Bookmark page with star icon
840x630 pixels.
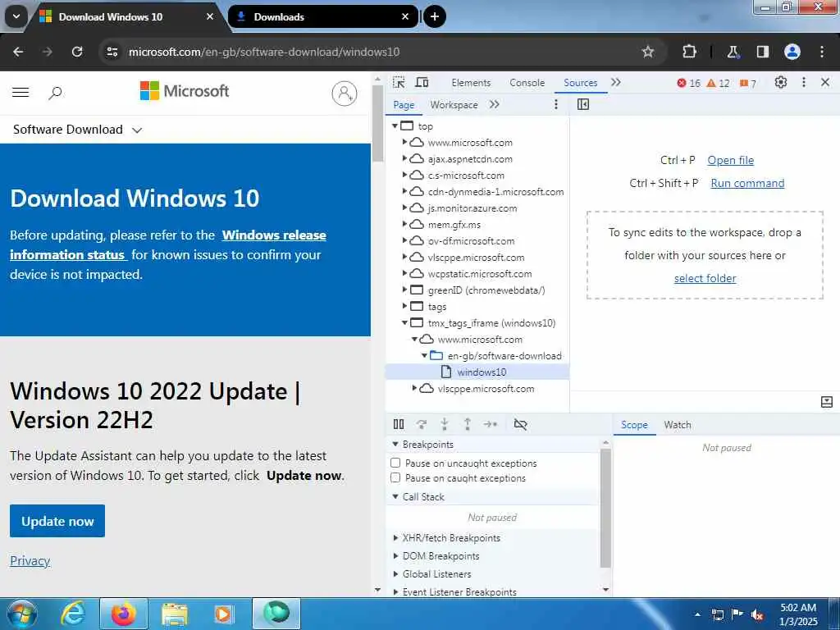pos(648,52)
